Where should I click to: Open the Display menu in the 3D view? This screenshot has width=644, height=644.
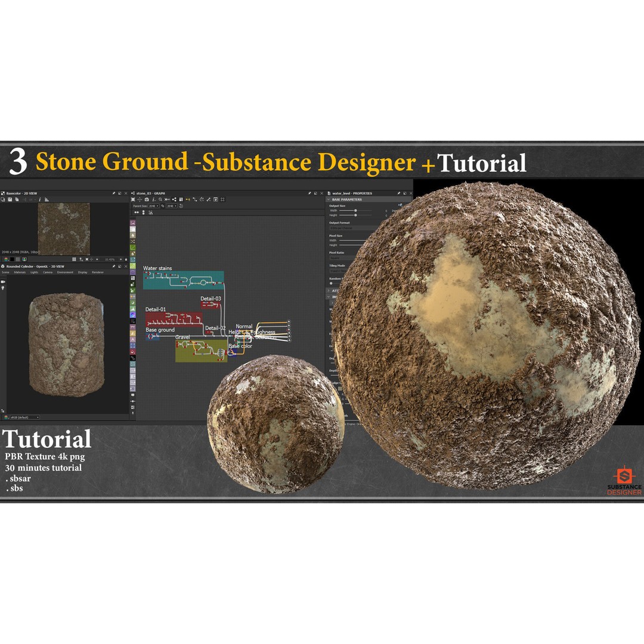83,272
